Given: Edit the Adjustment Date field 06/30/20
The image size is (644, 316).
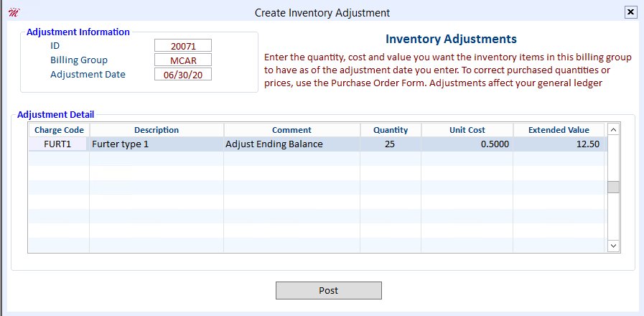Looking at the screenshot, I should (x=183, y=75).
